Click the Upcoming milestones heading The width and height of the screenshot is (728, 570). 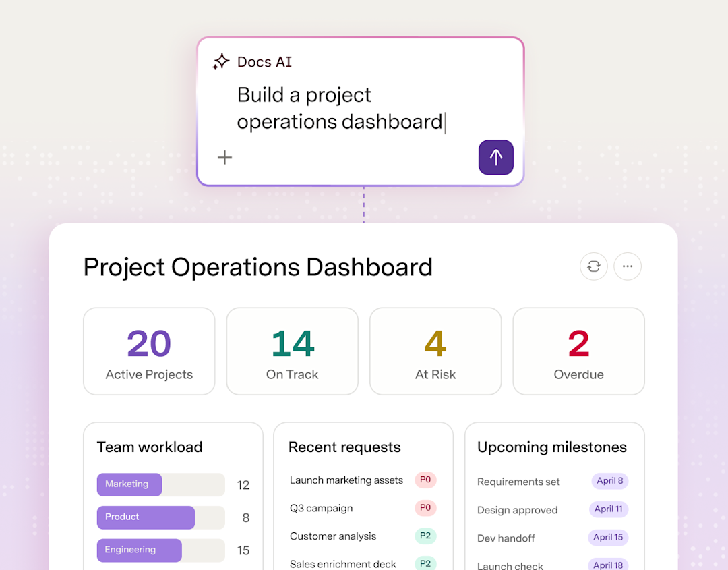(551, 447)
